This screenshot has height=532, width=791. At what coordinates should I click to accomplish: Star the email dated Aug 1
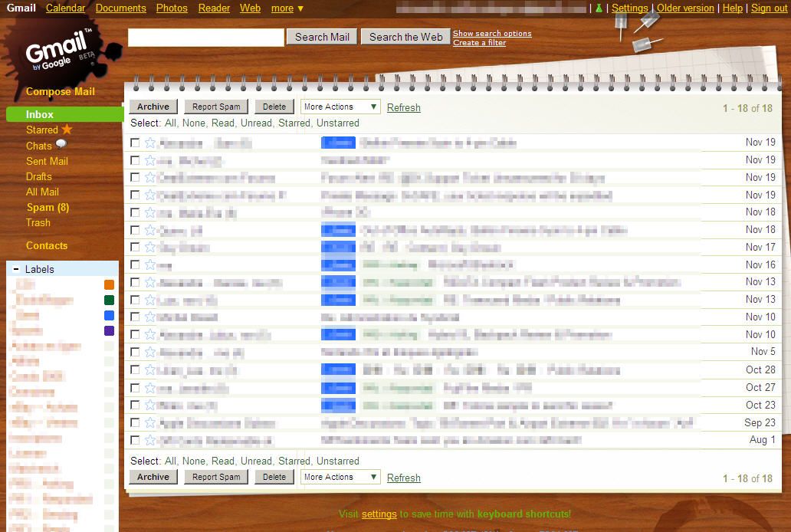[x=149, y=440]
